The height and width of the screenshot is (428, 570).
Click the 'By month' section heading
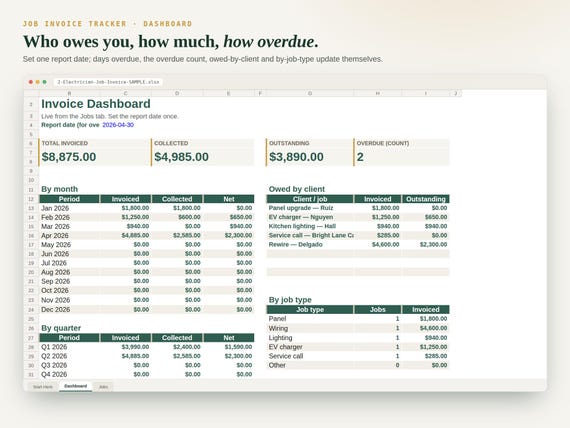tap(60, 189)
